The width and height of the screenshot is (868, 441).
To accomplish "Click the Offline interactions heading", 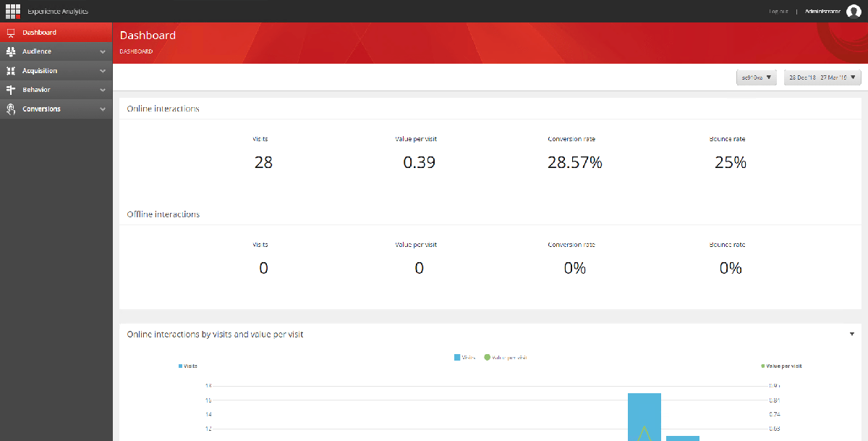I will point(163,214).
